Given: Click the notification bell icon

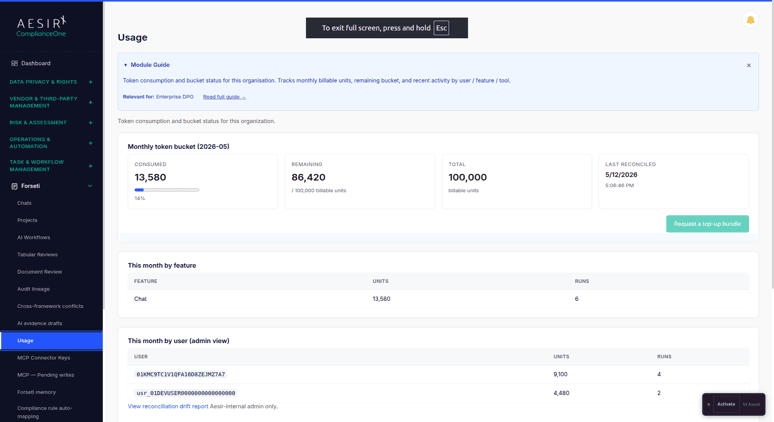Looking at the screenshot, I should [750, 20].
